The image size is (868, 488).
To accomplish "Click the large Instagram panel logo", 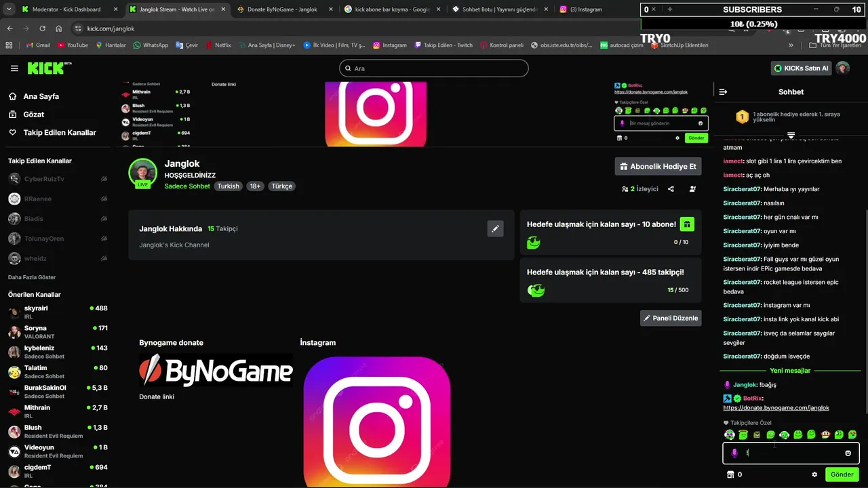I will click(377, 422).
